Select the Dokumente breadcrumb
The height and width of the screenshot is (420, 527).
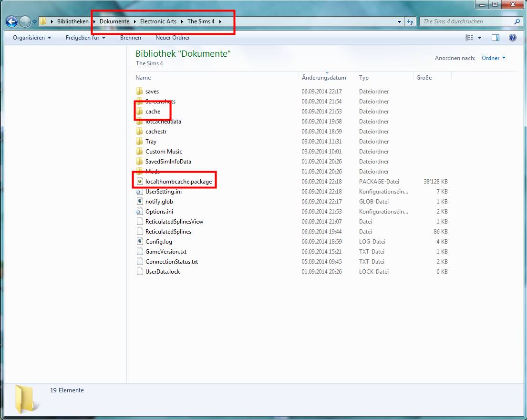pos(114,21)
